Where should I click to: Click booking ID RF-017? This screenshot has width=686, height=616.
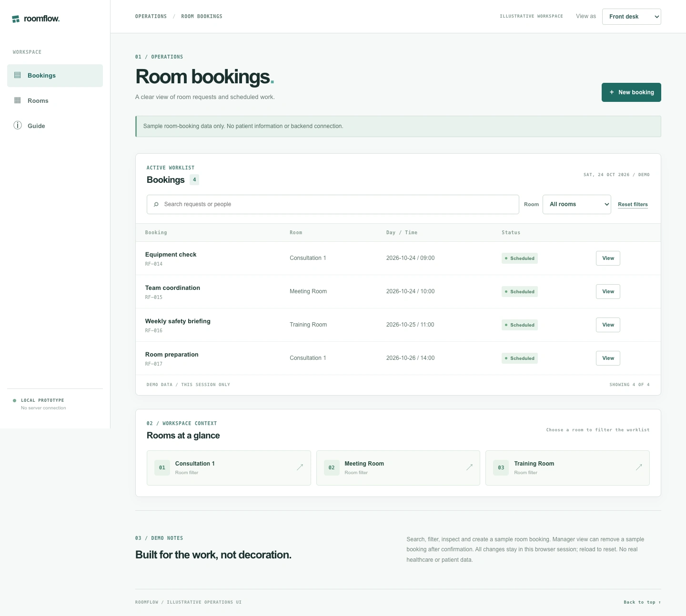(x=154, y=364)
